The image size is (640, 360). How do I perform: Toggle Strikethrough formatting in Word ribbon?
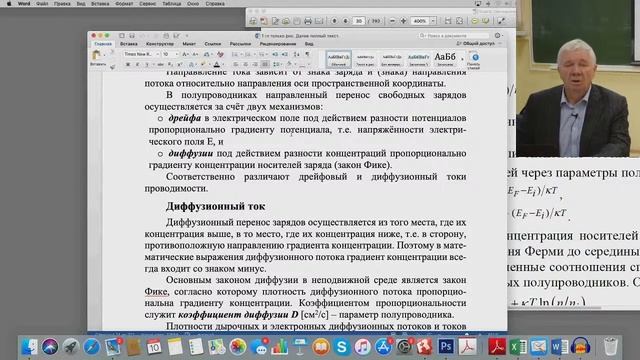click(160, 64)
